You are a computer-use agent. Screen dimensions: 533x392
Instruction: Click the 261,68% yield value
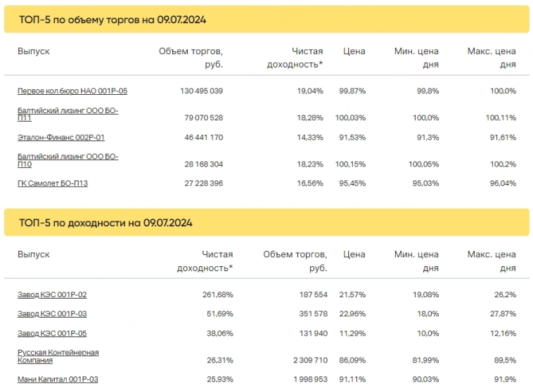pos(217,295)
